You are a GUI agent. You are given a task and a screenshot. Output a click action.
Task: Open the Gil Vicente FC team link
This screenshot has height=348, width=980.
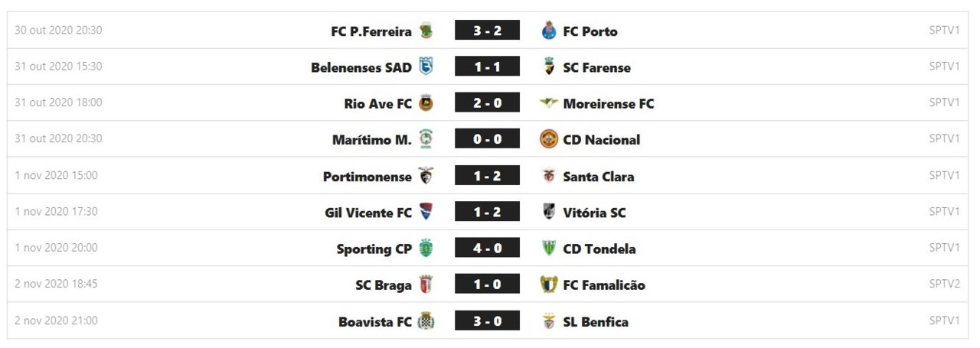[x=368, y=213]
